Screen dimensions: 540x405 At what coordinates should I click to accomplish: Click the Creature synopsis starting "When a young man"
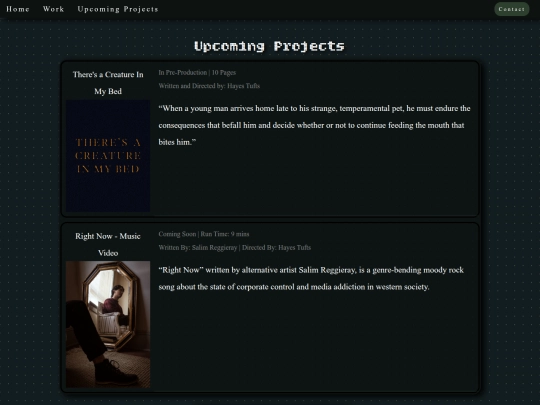314,125
